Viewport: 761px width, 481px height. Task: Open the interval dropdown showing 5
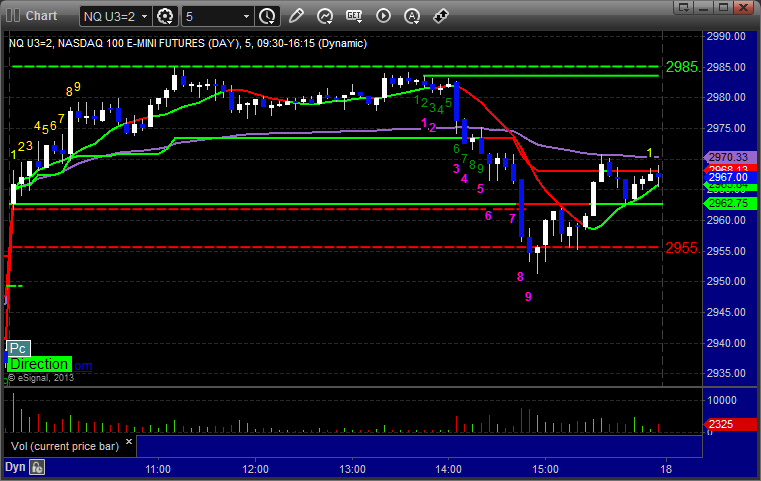pos(217,17)
